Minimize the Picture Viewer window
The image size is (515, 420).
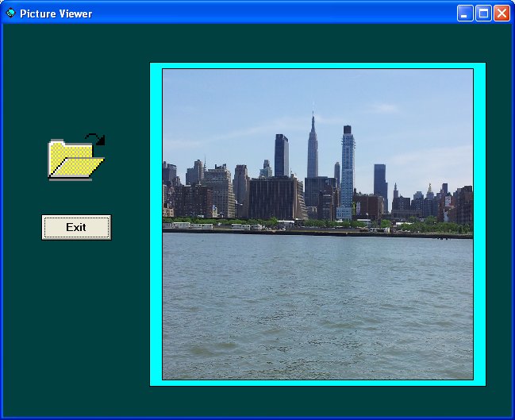click(x=465, y=13)
